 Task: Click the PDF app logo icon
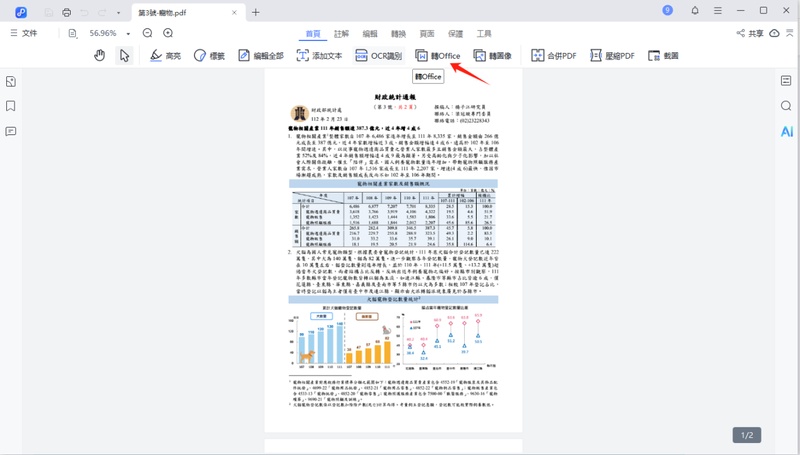[21, 12]
